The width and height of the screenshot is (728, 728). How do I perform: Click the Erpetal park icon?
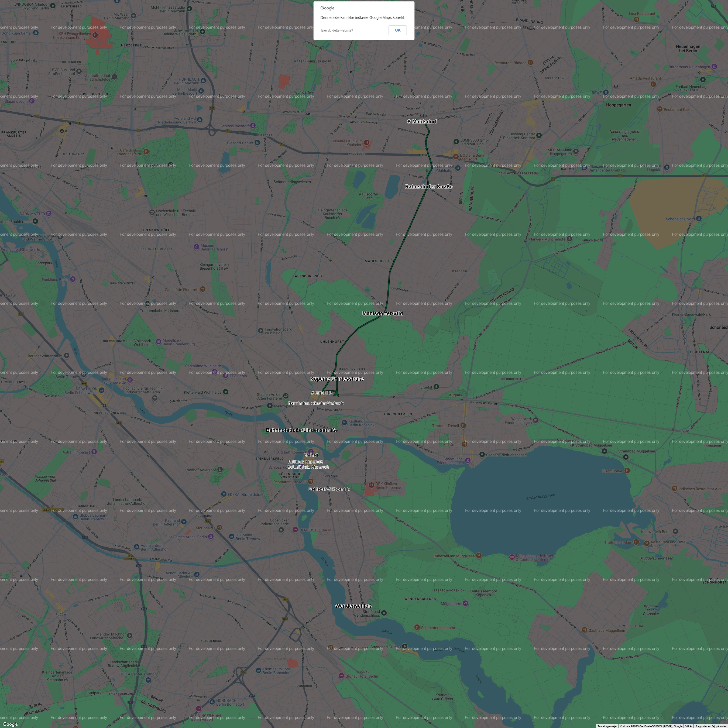[436, 387]
